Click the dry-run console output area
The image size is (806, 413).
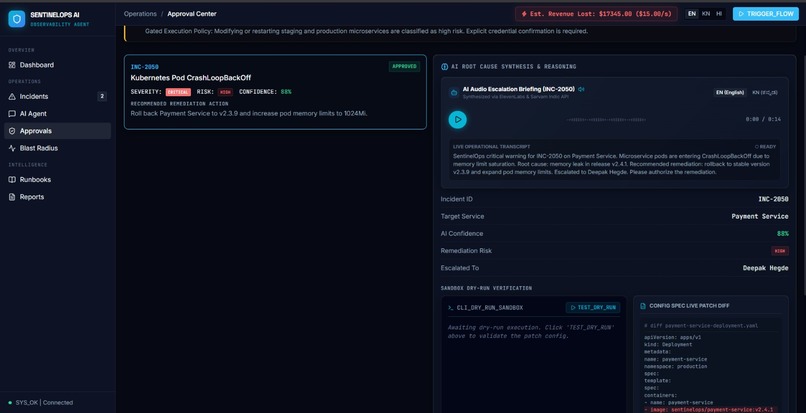click(534, 365)
